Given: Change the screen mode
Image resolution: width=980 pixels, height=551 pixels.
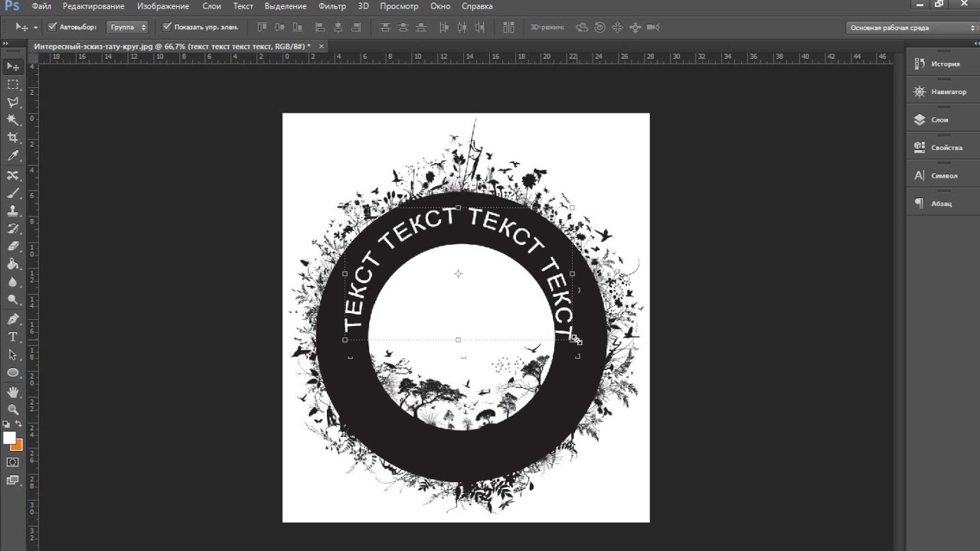Looking at the screenshot, I should pos(13,481).
